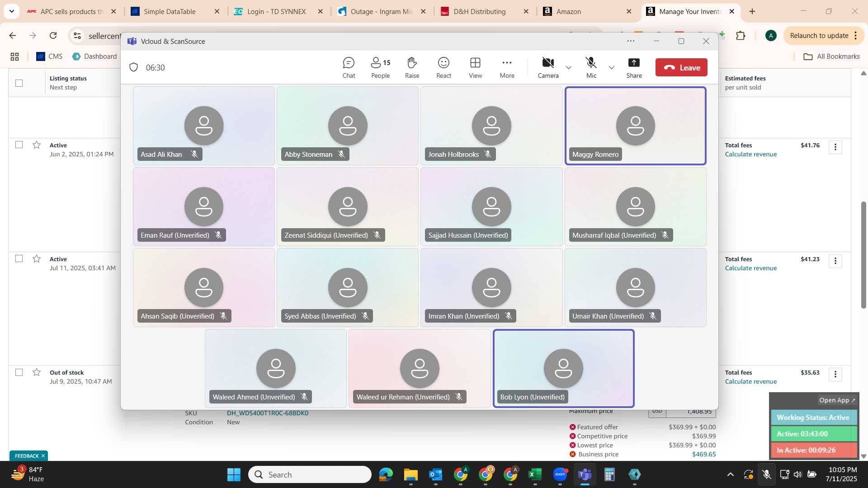
Task: Open the Teams meeting Chat panel
Action: click(349, 68)
